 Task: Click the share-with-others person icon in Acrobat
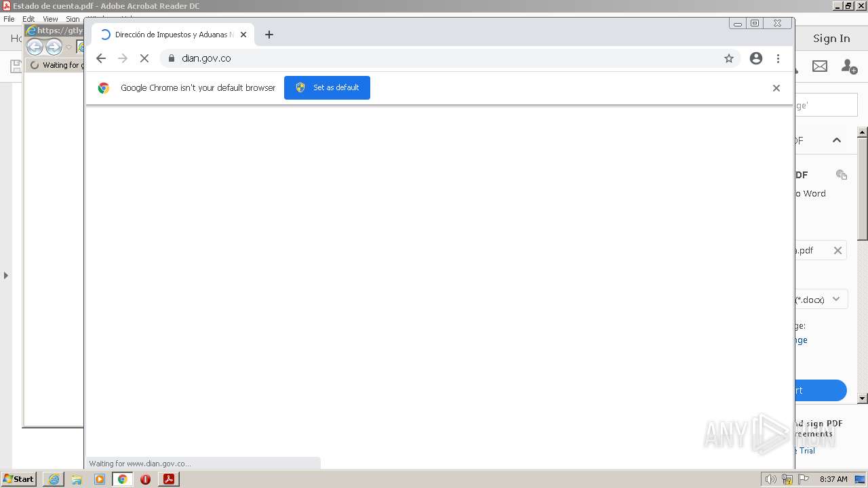[849, 66]
